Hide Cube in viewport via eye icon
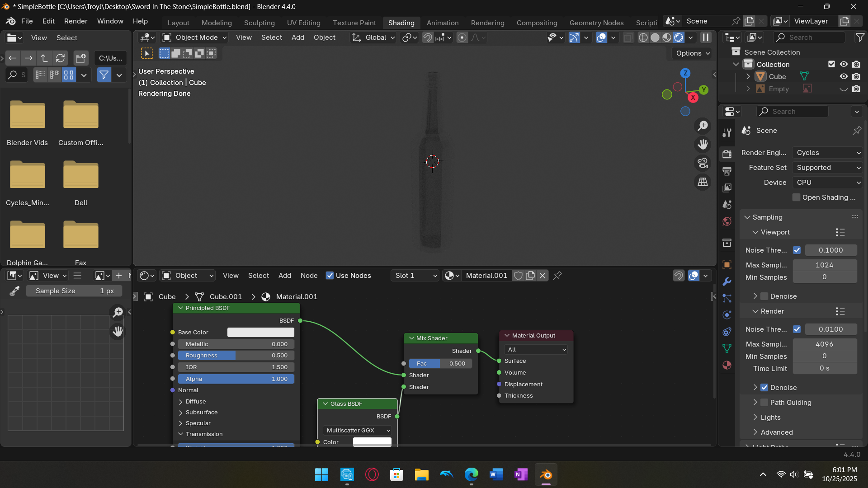This screenshot has height=488, width=868. [x=844, y=77]
